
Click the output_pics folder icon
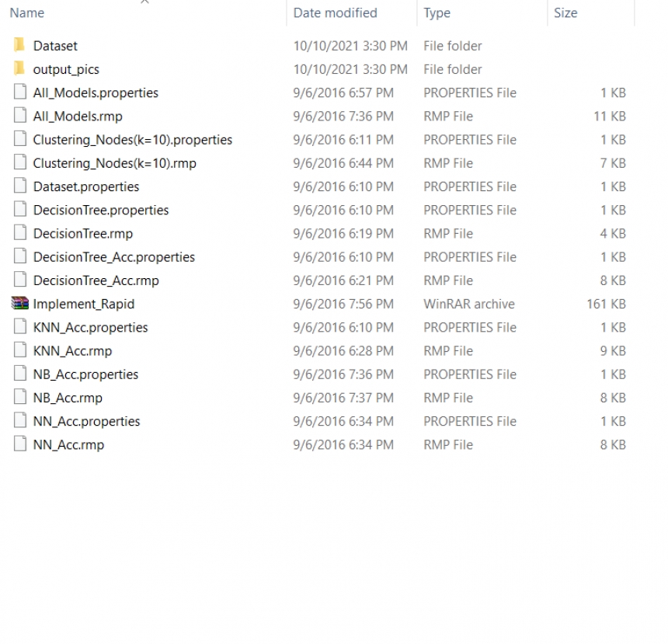coord(19,68)
